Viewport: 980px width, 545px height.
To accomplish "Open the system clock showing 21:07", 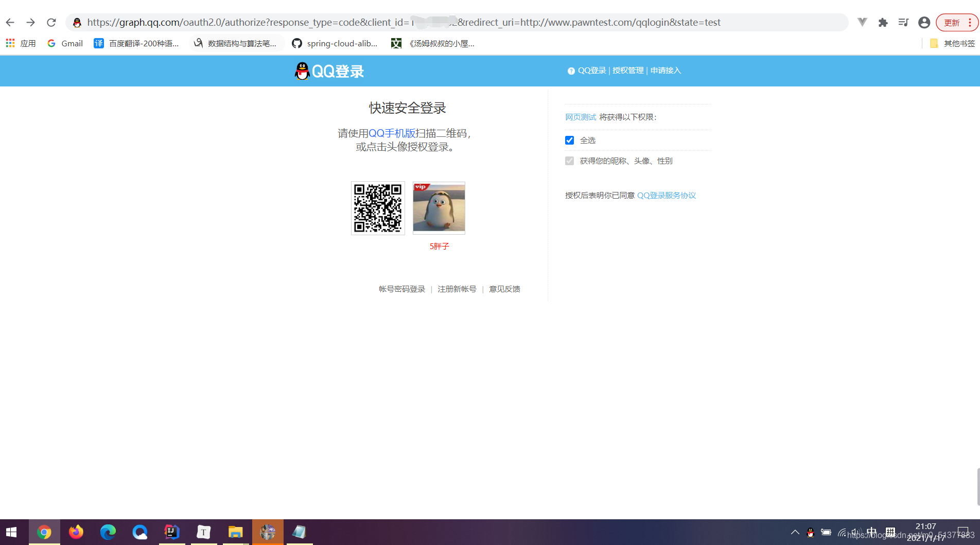I will click(x=926, y=532).
